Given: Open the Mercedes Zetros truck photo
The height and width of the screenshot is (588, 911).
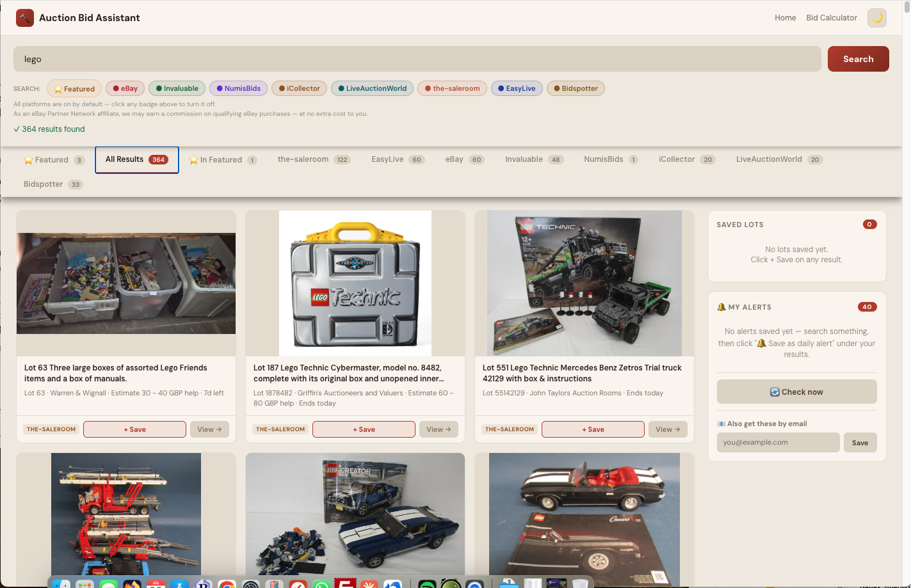Looking at the screenshot, I should [584, 283].
